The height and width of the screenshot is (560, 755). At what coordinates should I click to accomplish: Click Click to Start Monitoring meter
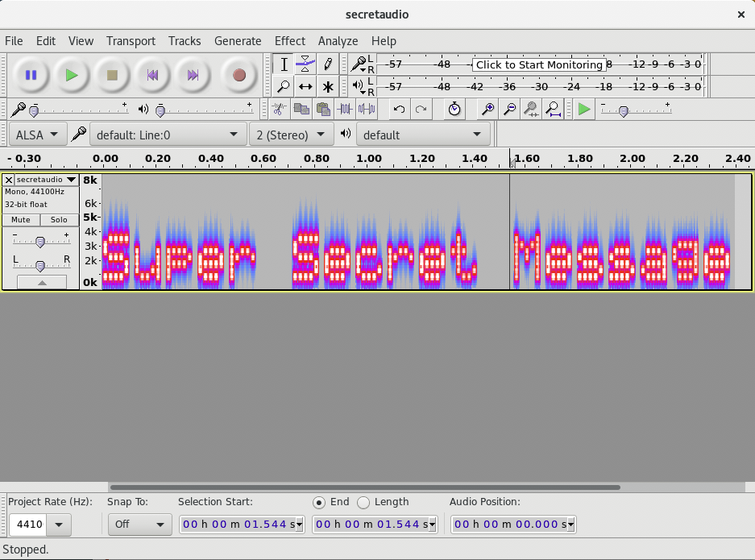pyautogui.click(x=539, y=64)
